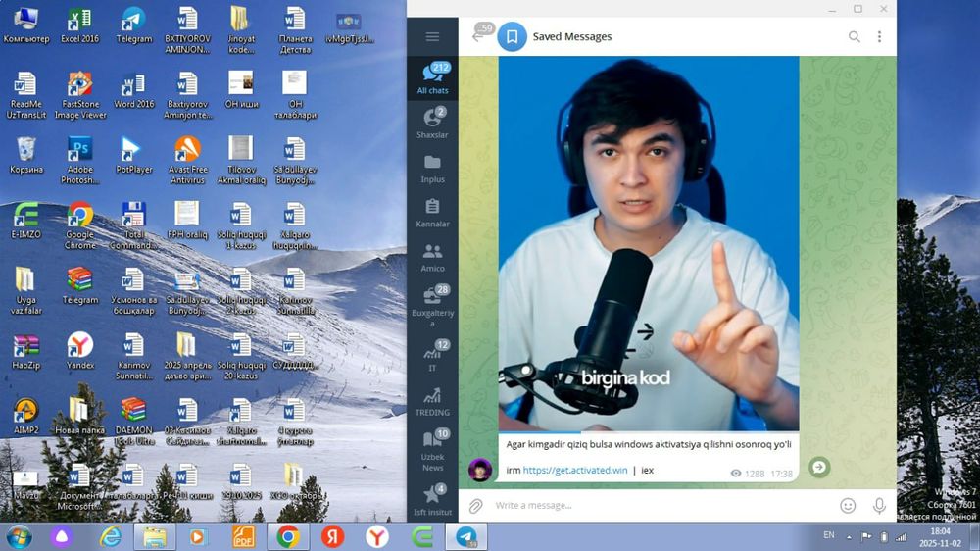Open File Explorer from taskbar
Screen dimensions: 980x551
tap(155, 536)
